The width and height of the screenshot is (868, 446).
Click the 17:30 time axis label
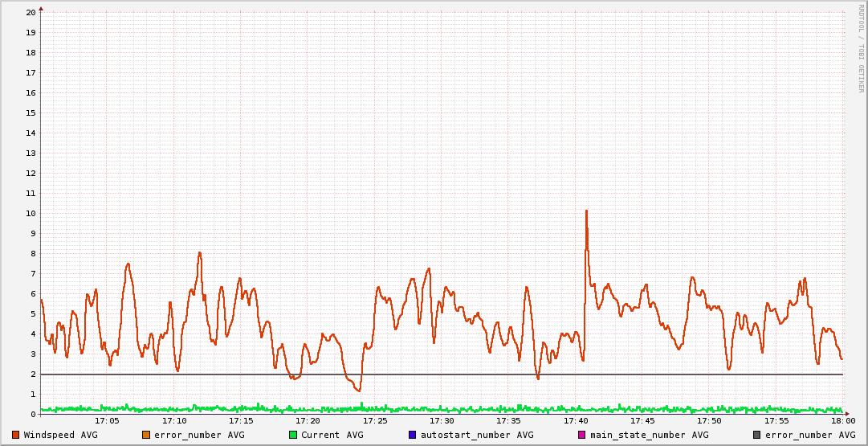[x=442, y=420]
